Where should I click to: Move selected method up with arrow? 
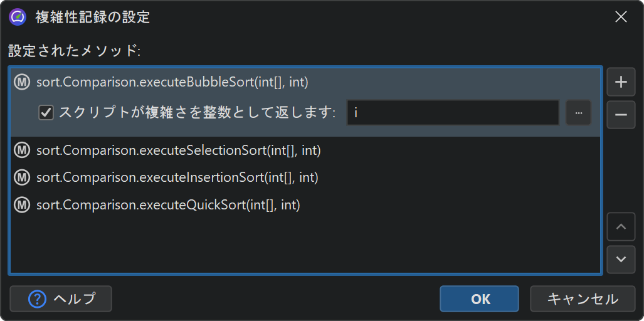click(621, 226)
